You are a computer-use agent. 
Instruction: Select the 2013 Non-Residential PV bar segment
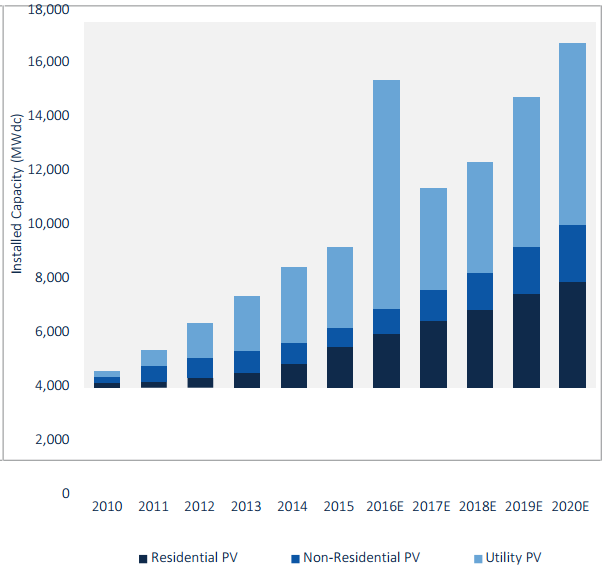tap(247, 362)
